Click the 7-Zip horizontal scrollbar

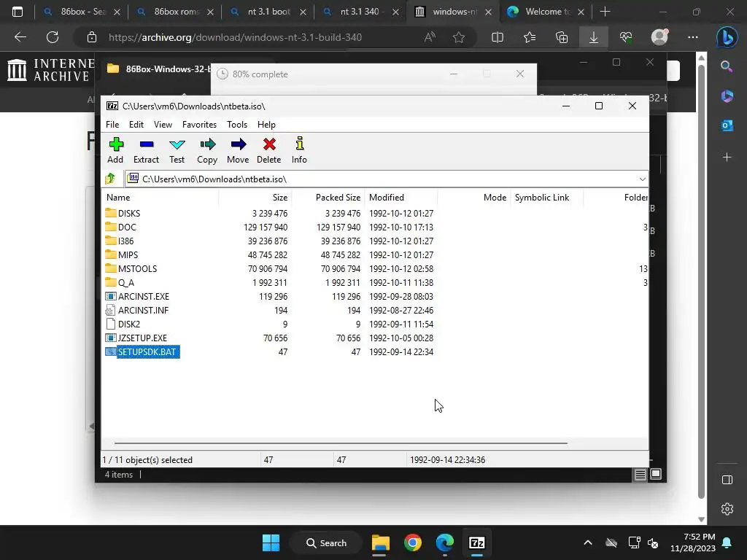pyautogui.click(x=341, y=443)
